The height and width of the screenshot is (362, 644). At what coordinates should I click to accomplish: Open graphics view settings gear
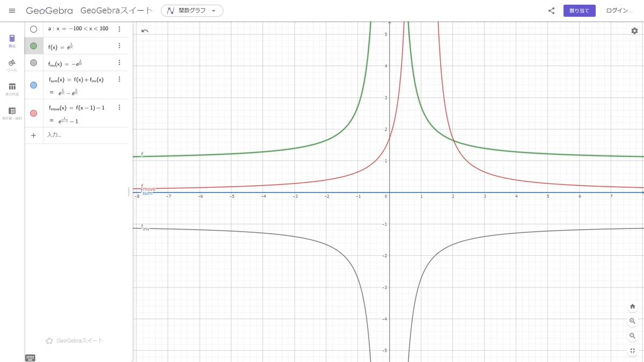634,31
